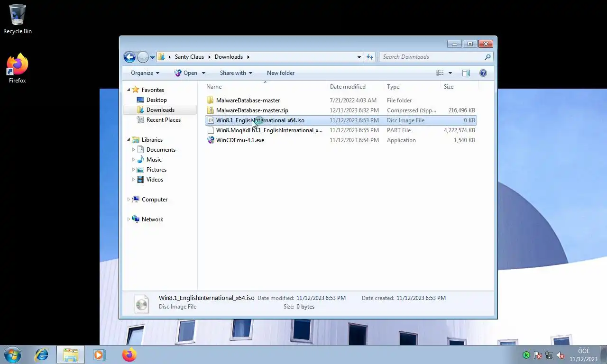Sort by the Size column header
Image resolution: width=607 pixels, height=364 pixels.
[459, 87]
